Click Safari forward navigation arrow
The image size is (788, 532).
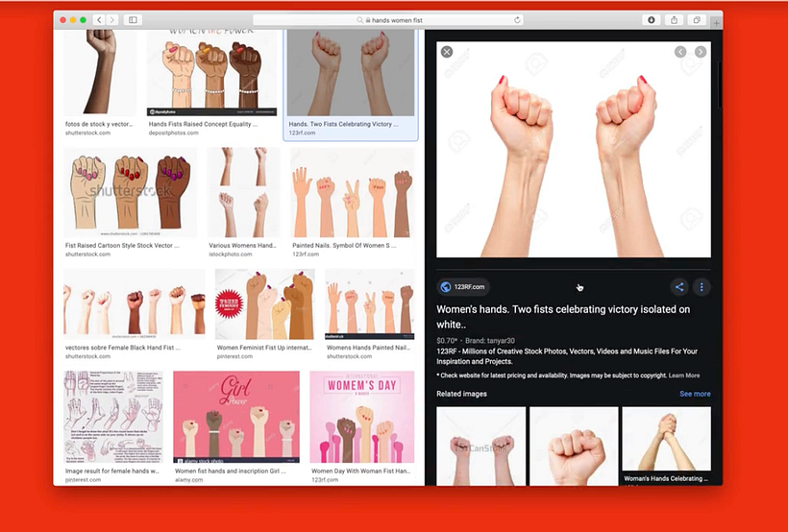(112, 19)
